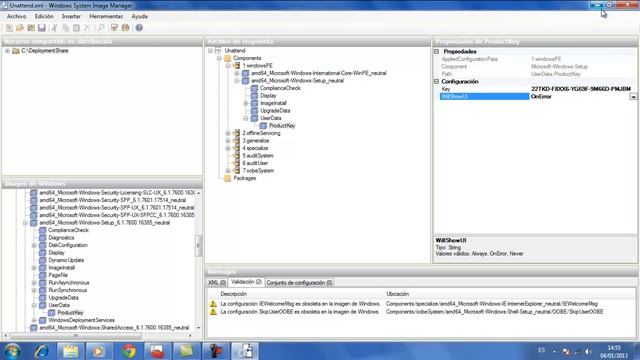The height and width of the screenshot is (360, 640).
Task: Click the Close answer file toolbar icon
Action: 31,28
